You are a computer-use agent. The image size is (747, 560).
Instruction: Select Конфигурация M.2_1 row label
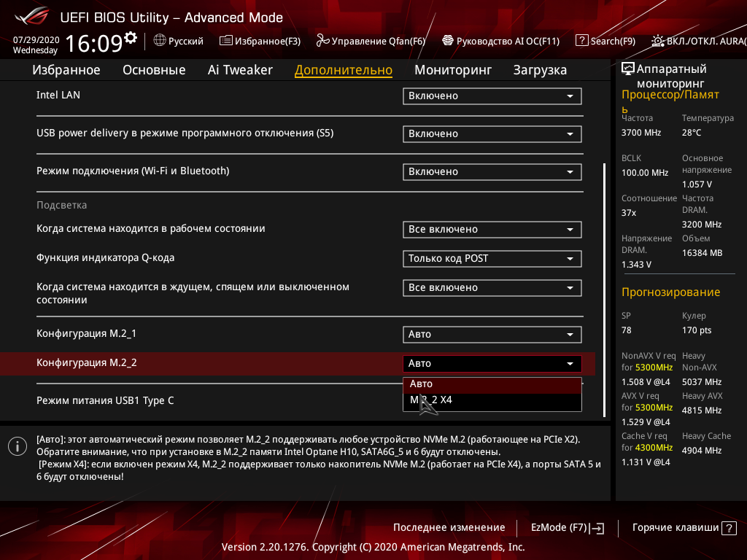pyautogui.click(x=86, y=334)
